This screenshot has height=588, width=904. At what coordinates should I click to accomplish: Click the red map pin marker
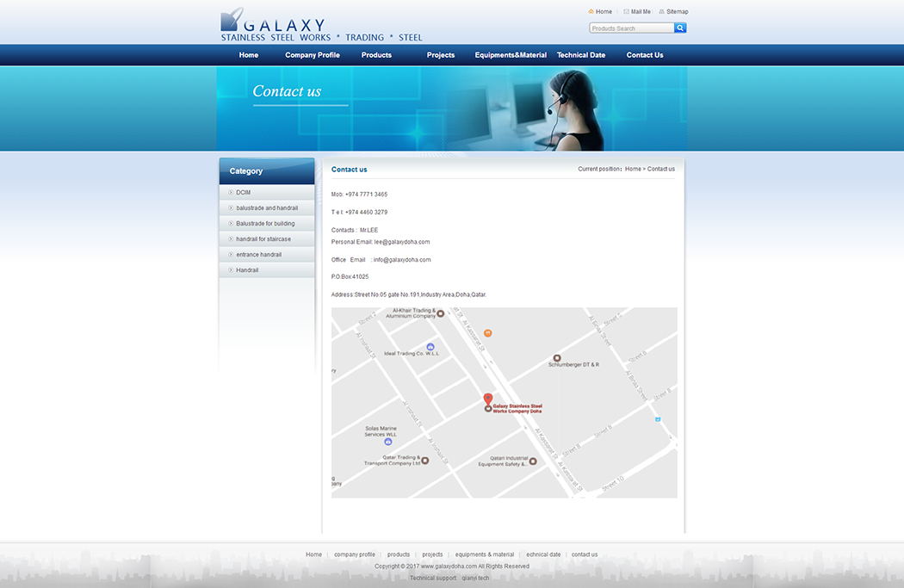point(488,399)
